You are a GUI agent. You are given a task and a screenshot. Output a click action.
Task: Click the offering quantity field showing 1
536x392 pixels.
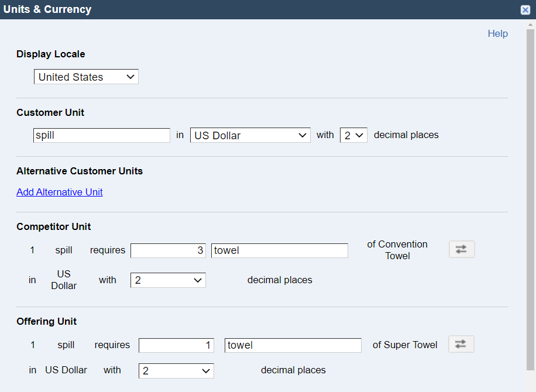click(176, 345)
